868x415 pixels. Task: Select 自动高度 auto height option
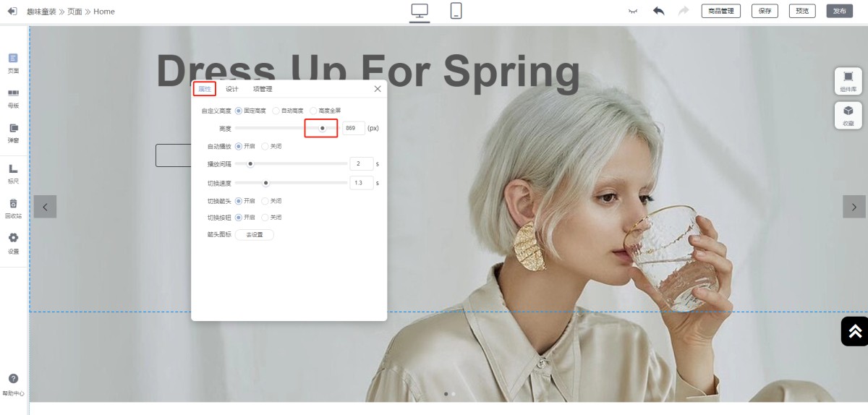(276, 111)
